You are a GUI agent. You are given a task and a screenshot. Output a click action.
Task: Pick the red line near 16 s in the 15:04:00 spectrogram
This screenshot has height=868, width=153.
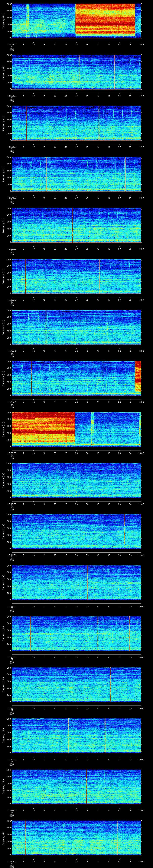pyautogui.click(x=46, y=174)
